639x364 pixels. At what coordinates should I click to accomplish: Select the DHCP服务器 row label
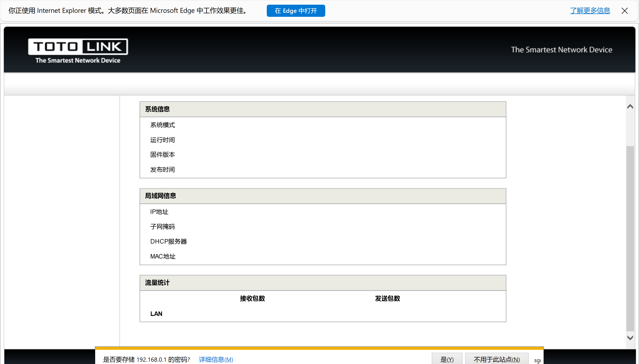tap(168, 241)
